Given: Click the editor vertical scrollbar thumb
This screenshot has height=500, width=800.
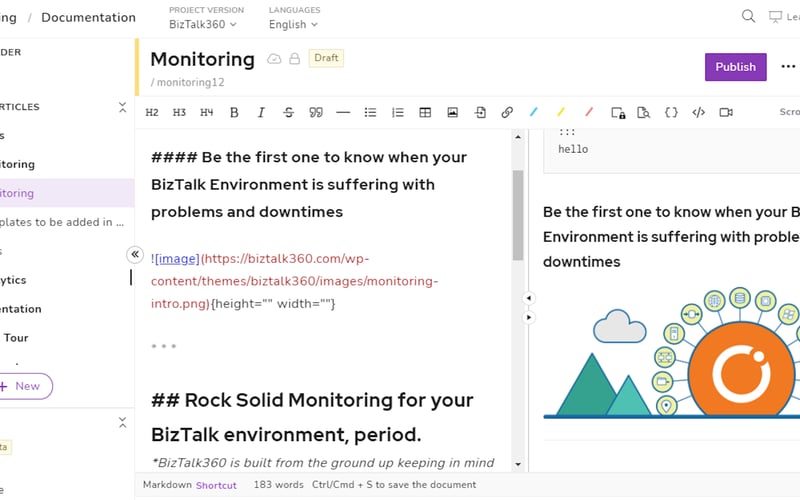Looking at the screenshot, I should pos(518,215).
